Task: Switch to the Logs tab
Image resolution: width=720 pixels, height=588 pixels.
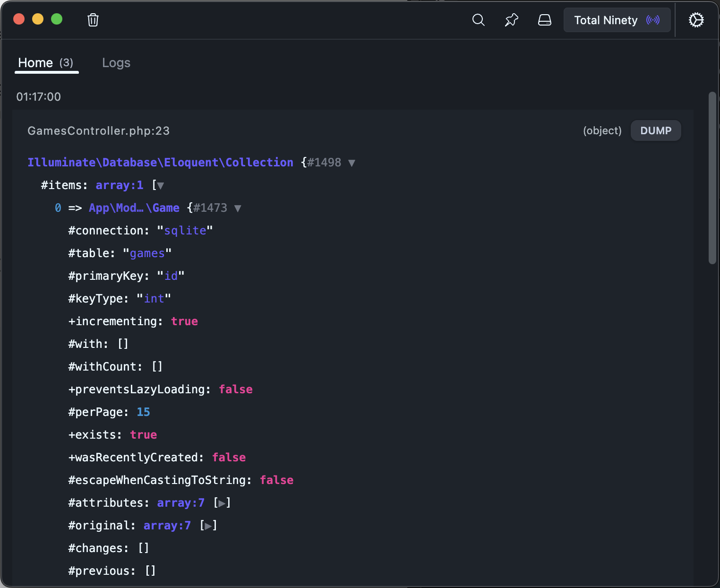Action: 116,62
